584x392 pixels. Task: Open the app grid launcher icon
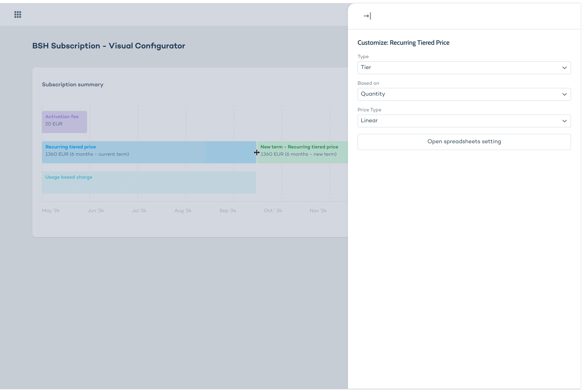(x=18, y=15)
